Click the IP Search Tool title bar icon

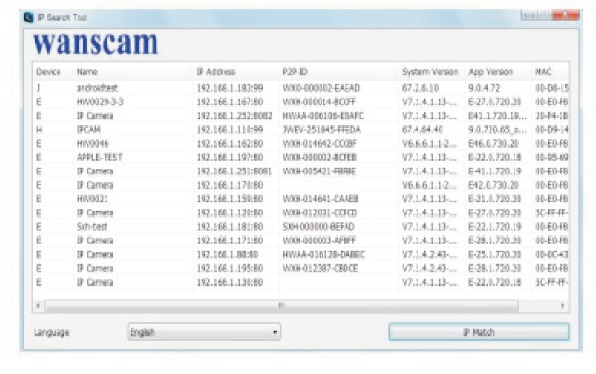[29, 17]
